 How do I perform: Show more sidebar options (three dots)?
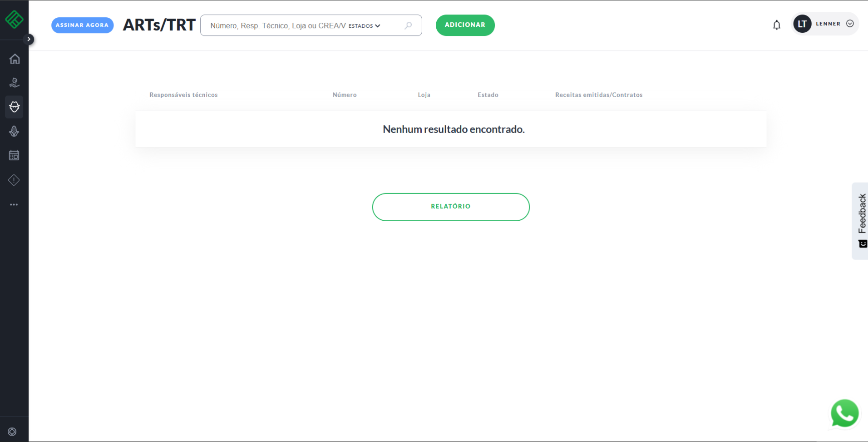(15, 205)
